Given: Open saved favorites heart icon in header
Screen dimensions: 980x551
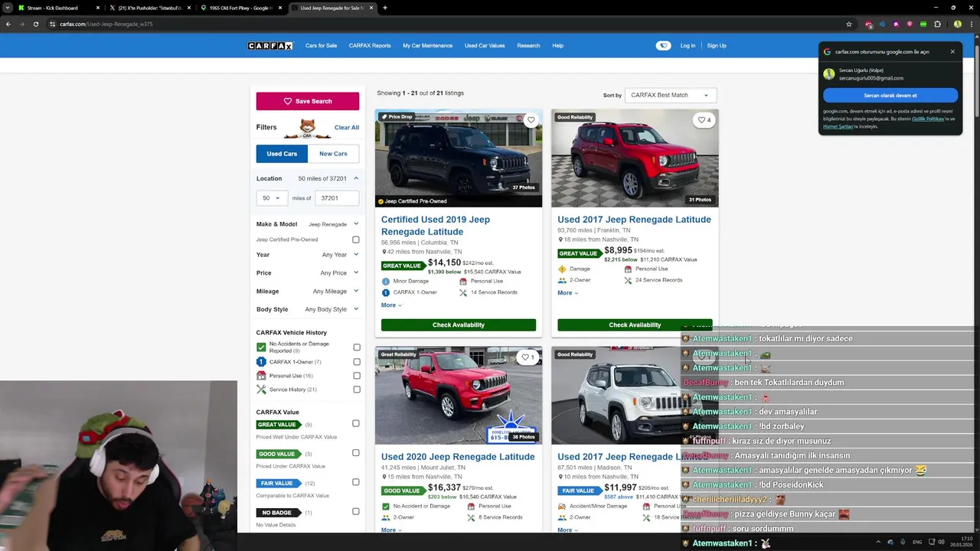Looking at the screenshot, I should click(x=663, y=46).
